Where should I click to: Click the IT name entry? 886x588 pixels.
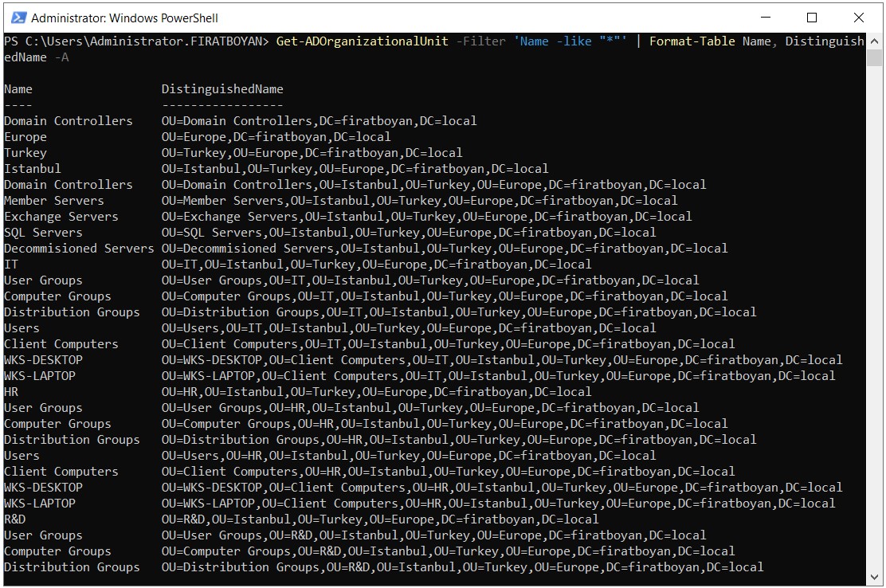point(10,265)
